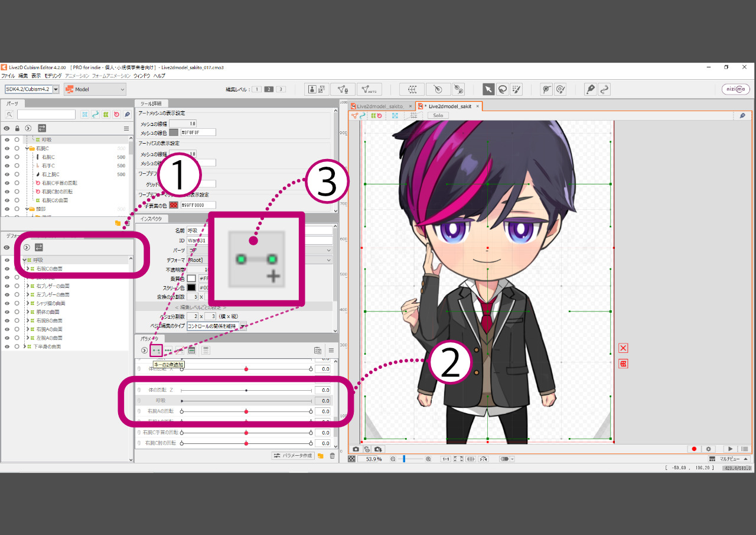Select the lasso selection tool
756x535 pixels.
coord(503,89)
